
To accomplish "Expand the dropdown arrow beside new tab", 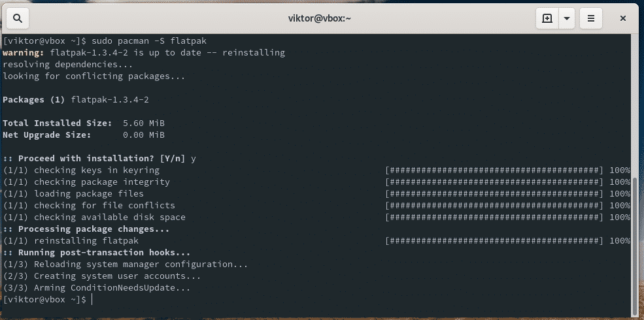I will [x=567, y=18].
